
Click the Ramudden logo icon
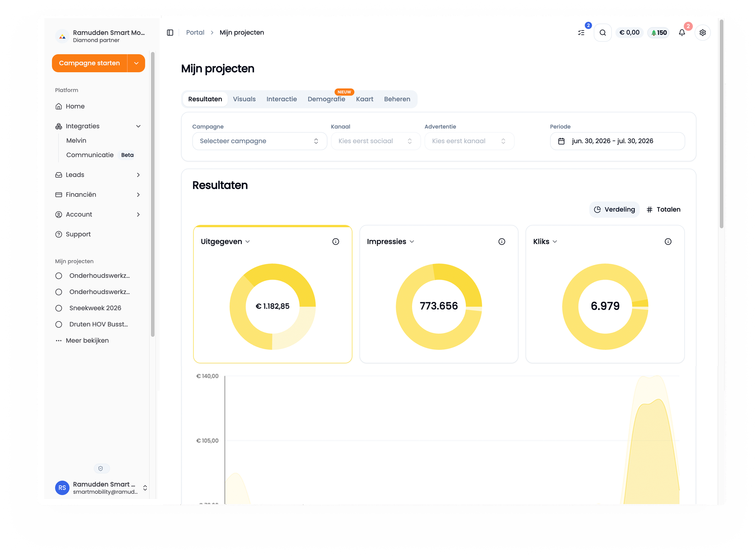pos(62,36)
